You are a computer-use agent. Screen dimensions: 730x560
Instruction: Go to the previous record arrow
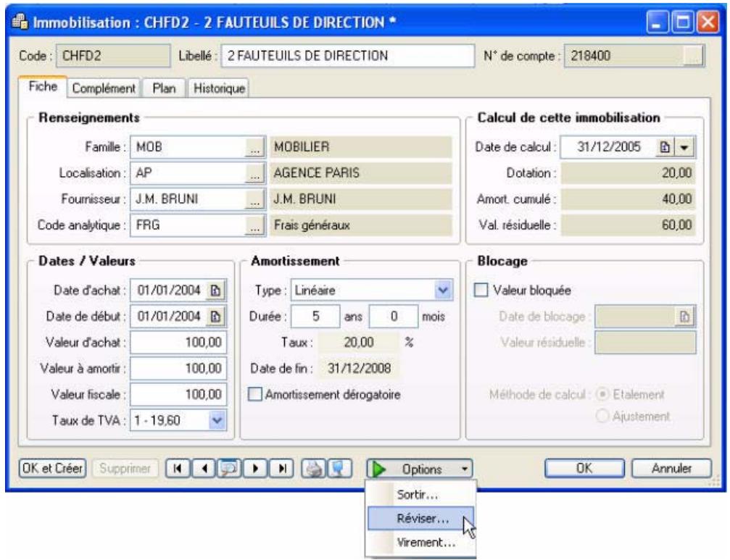pos(204,469)
